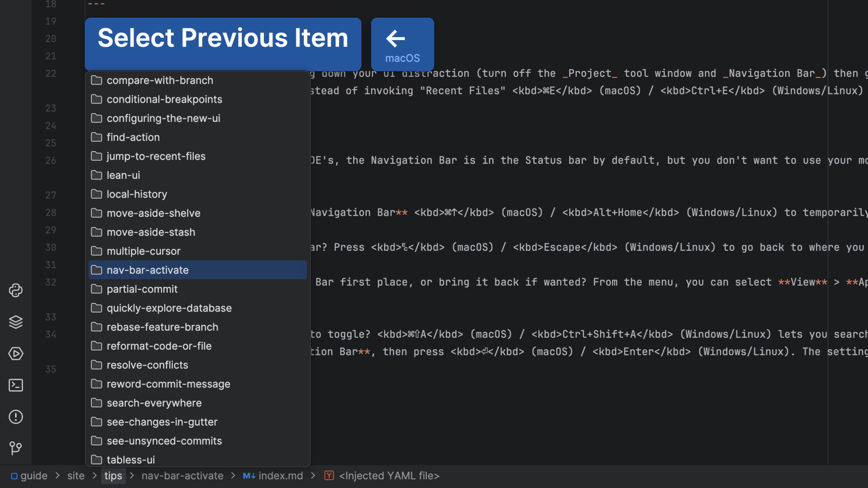
Task: Select jump-to-recent-files folder entry
Action: tap(156, 156)
